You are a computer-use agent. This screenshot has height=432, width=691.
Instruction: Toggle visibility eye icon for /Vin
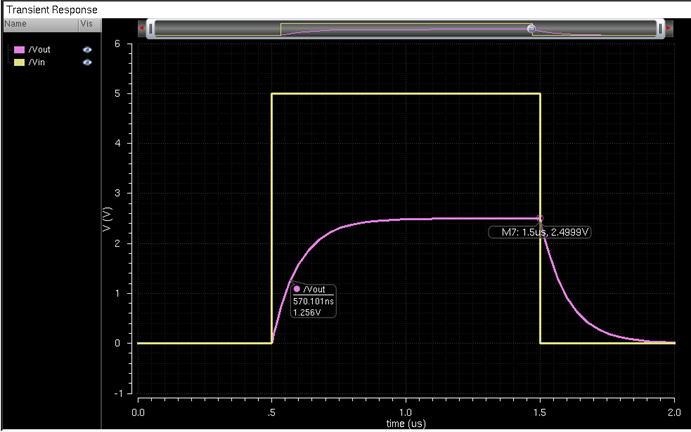pyautogui.click(x=87, y=62)
